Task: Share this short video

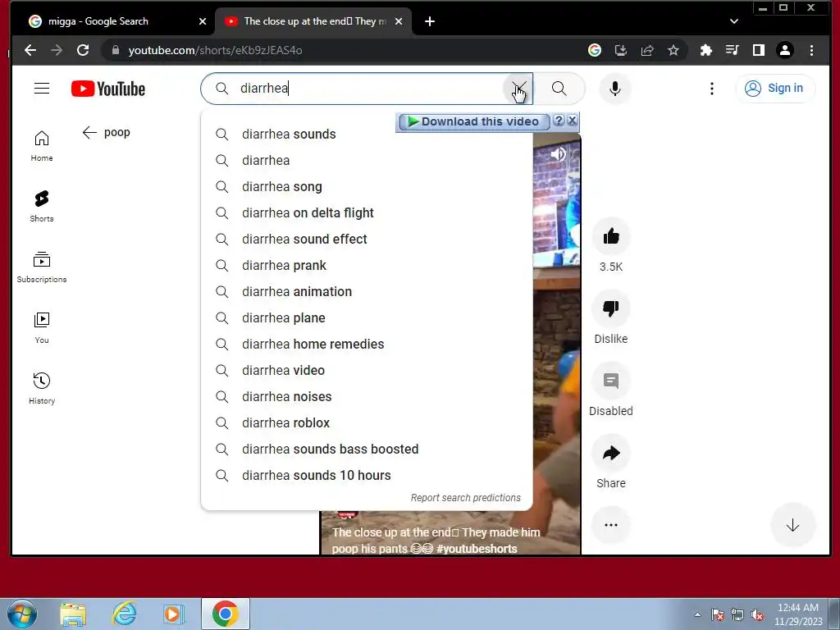Action: pyautogui.click(x=610, y=453)
